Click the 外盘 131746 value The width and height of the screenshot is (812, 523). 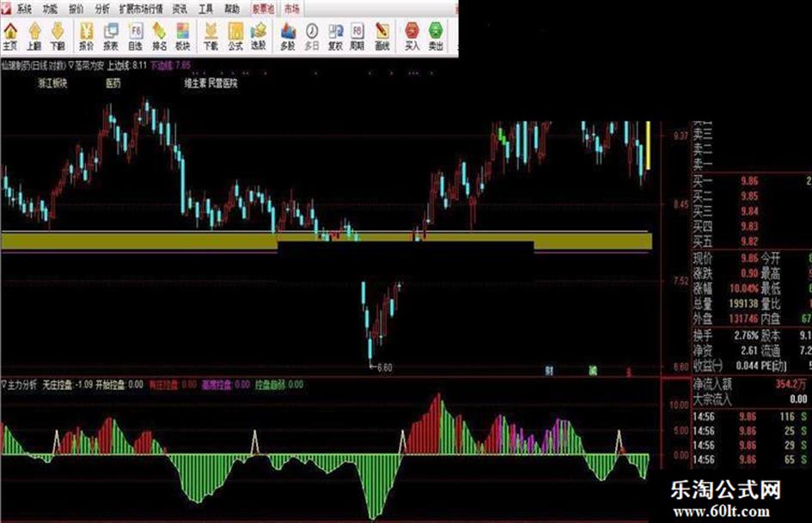(743, 319)
